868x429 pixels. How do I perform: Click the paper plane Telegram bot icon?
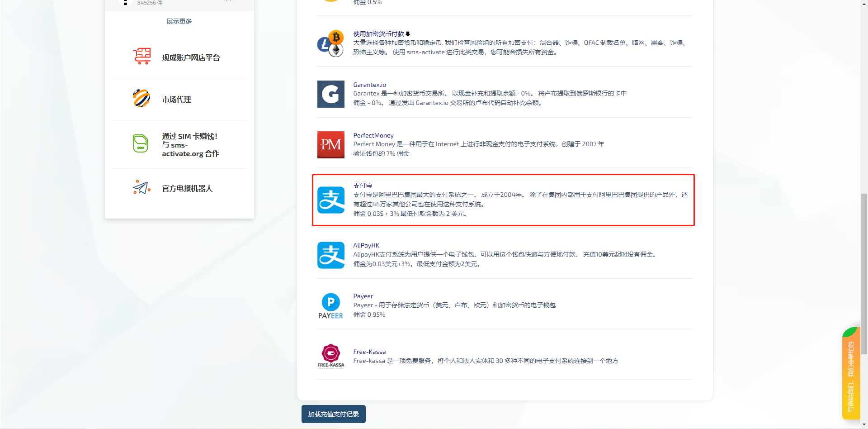142,187
